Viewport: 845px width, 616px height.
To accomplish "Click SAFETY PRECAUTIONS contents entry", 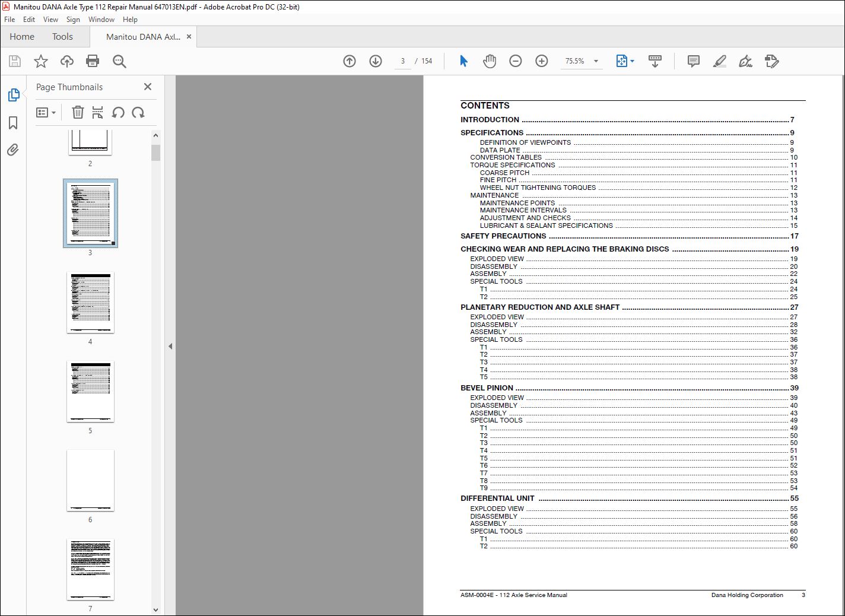I will coord(629,236).
